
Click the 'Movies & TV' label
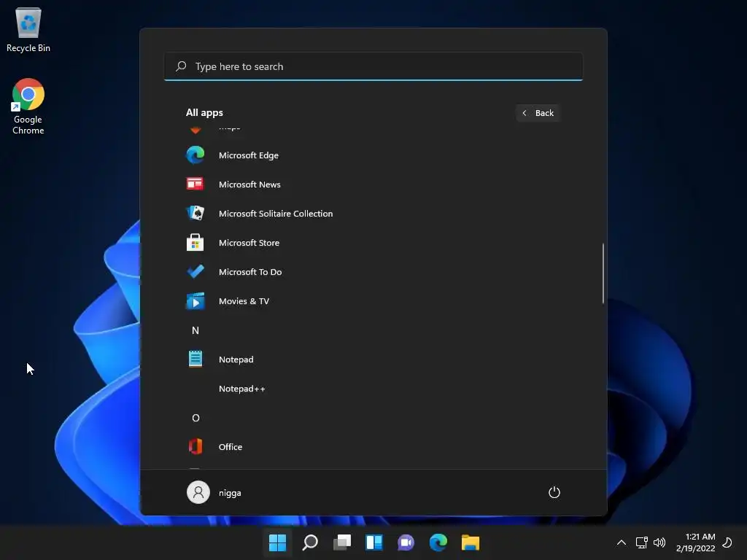[244, 301]
